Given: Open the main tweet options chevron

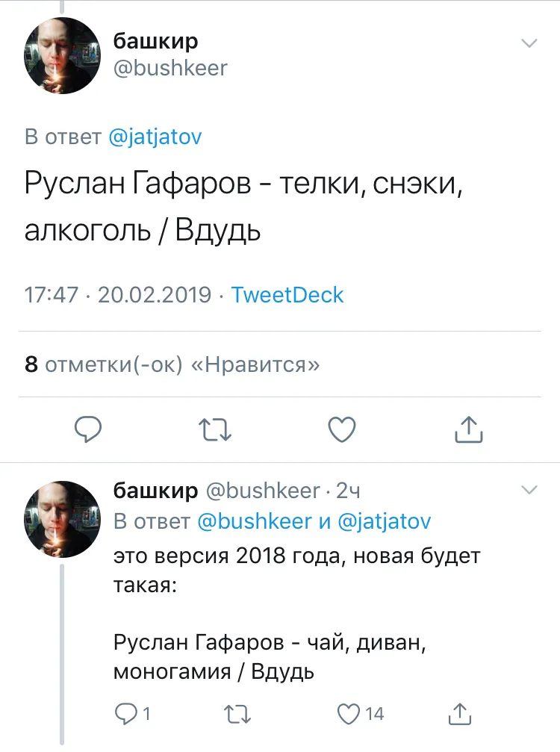Looking at the screenshot, I should (529, 43).
